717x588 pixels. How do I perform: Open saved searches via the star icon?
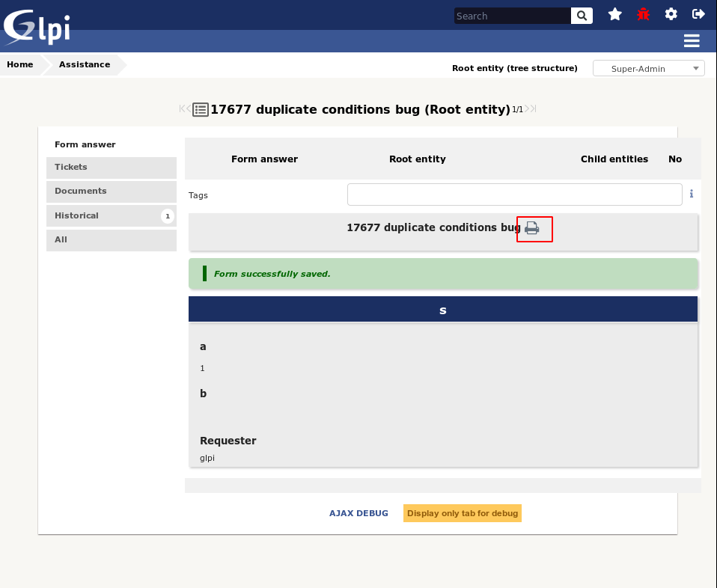pyautogui.click(x=614, y=13)
